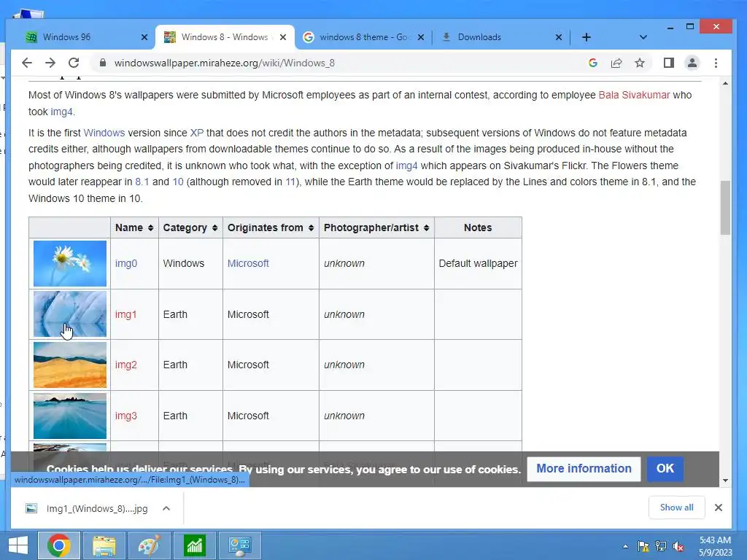Open the img0 daisy wallpaper thumbnail
The image size is (747, 560).
click(x=70, y=263)
